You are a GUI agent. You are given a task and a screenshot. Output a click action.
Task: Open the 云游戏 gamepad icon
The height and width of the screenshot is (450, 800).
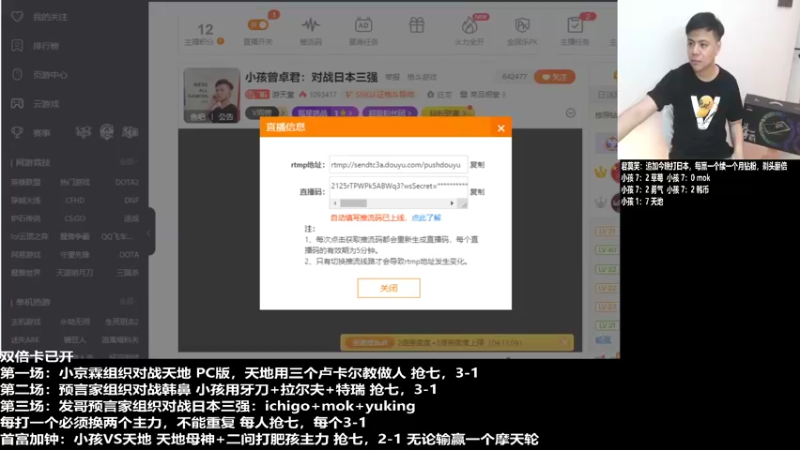(17, 104)
